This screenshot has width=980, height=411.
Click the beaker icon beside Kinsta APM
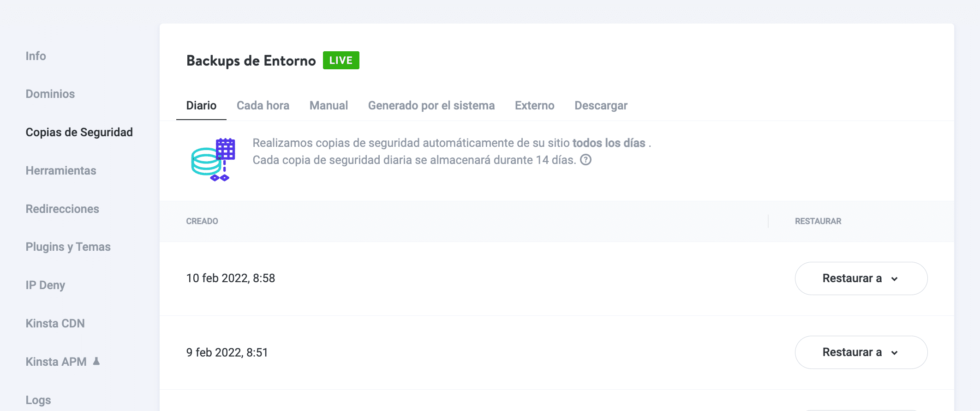[96, 361]
